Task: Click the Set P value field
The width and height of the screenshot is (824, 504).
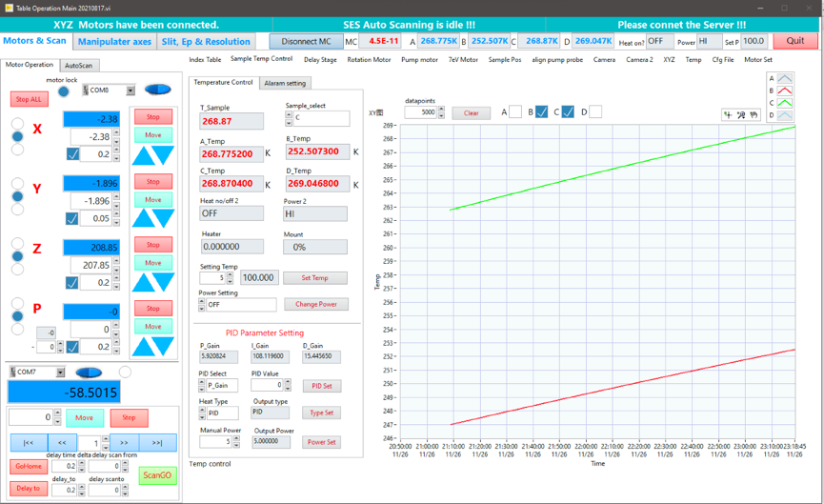Action: pyautogui.click(x=754, y=41)
